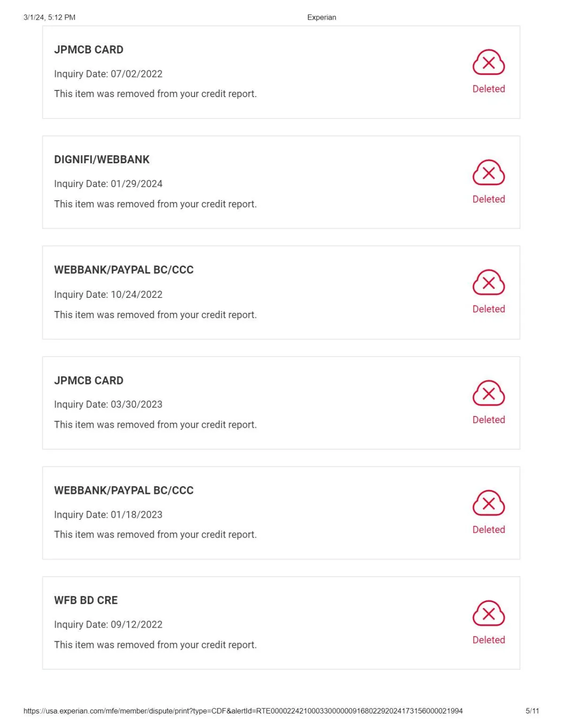Click the Inquiry Date 01/29/2024 text
The image size is (563, 728).
coord(108,184)
